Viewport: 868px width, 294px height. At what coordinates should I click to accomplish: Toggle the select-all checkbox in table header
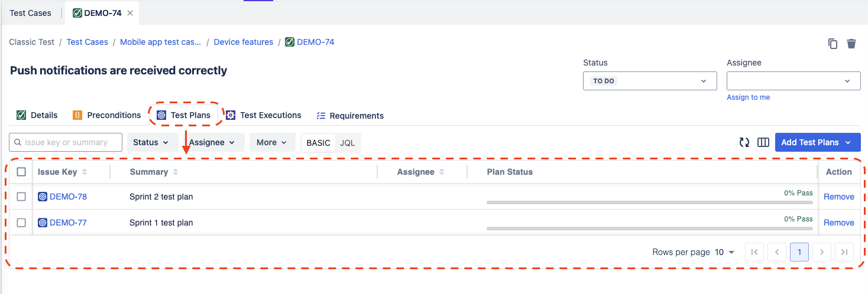pos(21,172)
